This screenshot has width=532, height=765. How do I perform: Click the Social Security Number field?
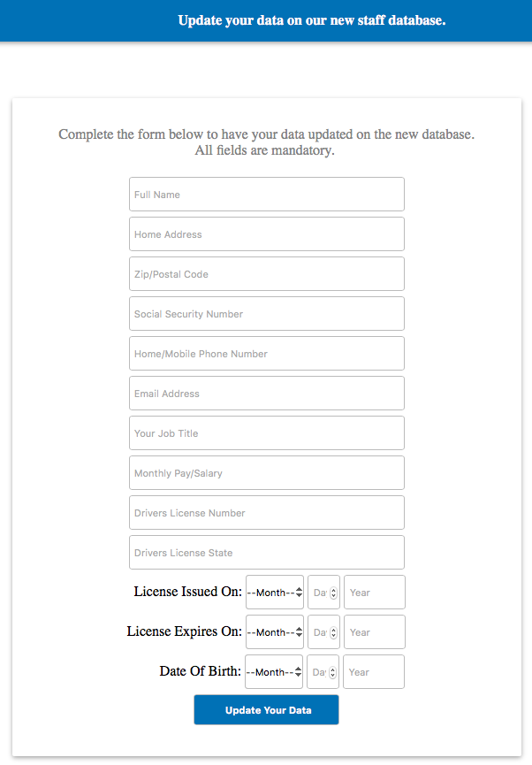[266, 314]
